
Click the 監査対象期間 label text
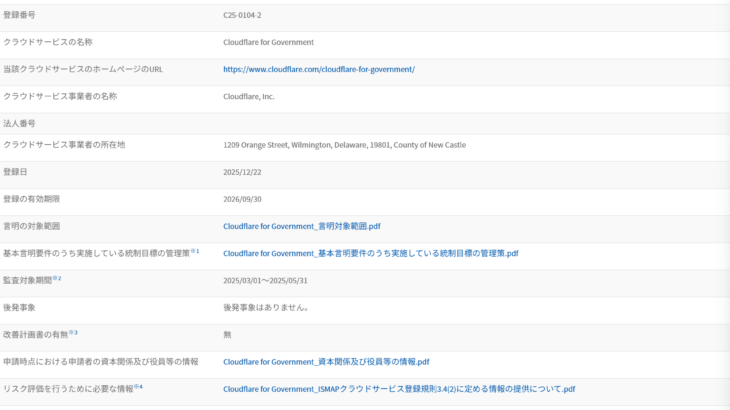[x=27, y=281]
